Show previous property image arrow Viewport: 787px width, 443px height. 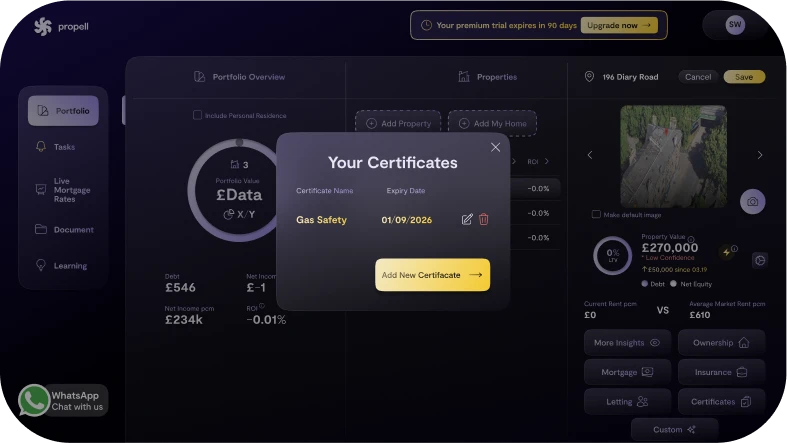pos(589,155)
